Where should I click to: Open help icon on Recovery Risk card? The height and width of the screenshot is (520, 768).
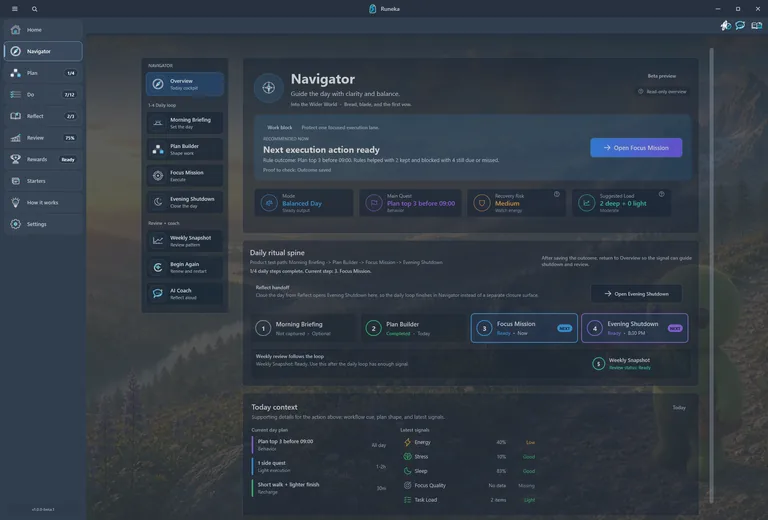(x=556, y=194)
